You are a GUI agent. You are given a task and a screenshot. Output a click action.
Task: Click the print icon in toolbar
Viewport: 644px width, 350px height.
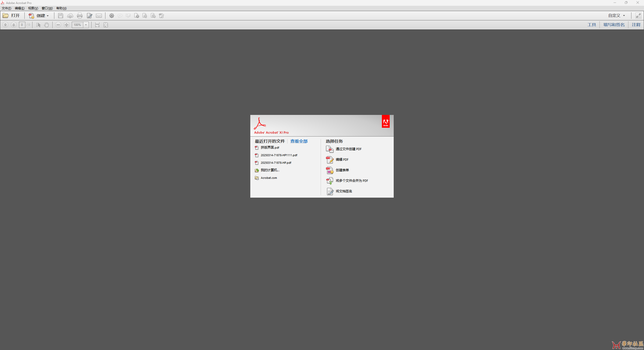[x=80, y=16]
